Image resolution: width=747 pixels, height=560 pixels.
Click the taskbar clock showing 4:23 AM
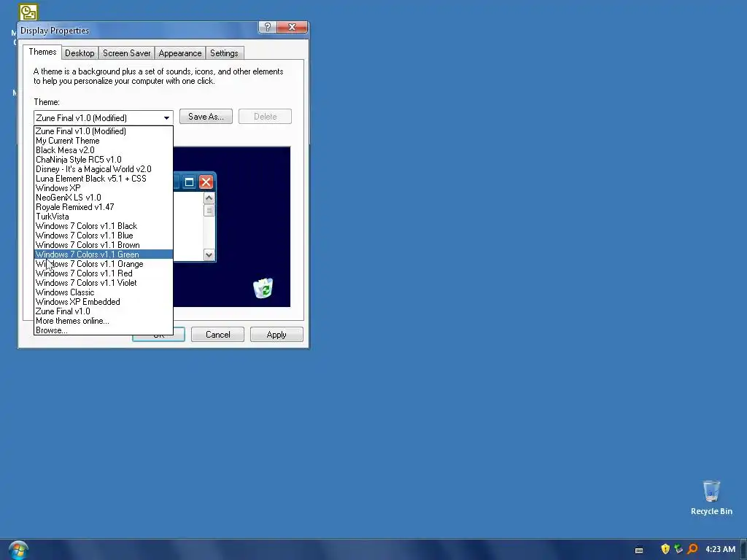coord(720,549)
